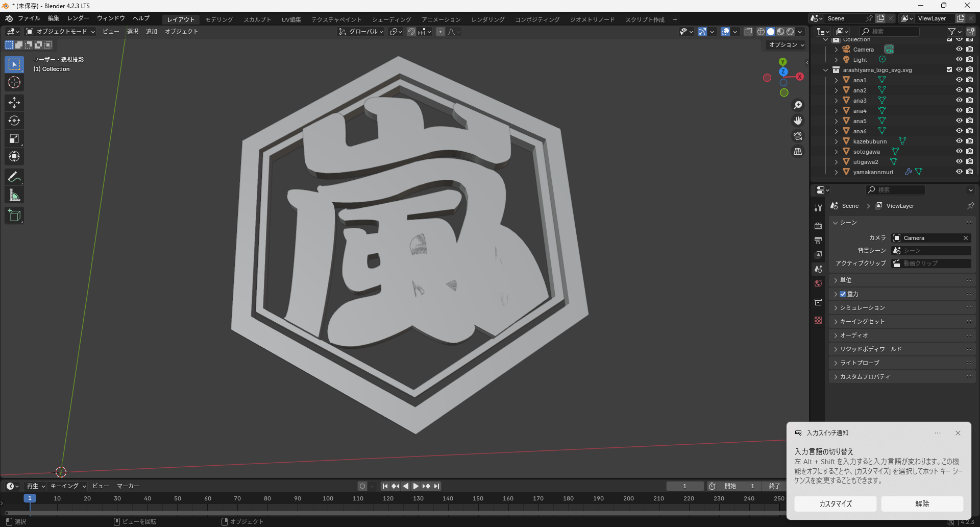Click the Add Cube tool icon
The width and height of the screenshot is (980, 527).
point(14,215)
